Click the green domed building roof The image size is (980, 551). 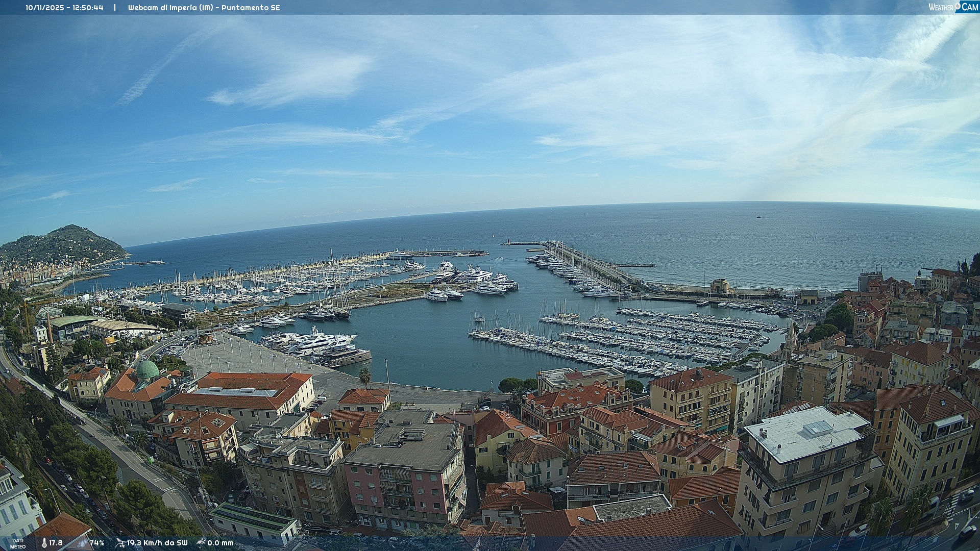pos(148,369)
